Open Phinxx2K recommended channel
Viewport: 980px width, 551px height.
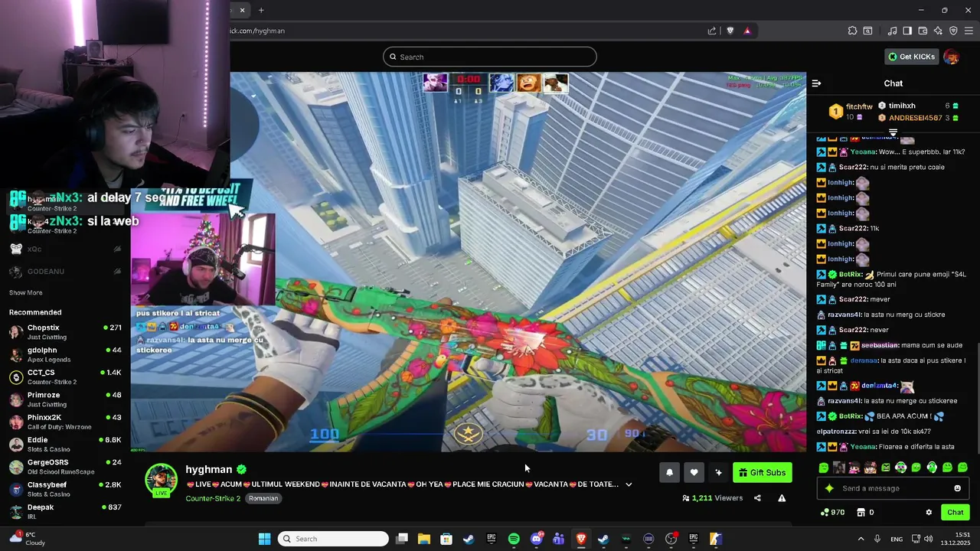[x=65, y=422]
